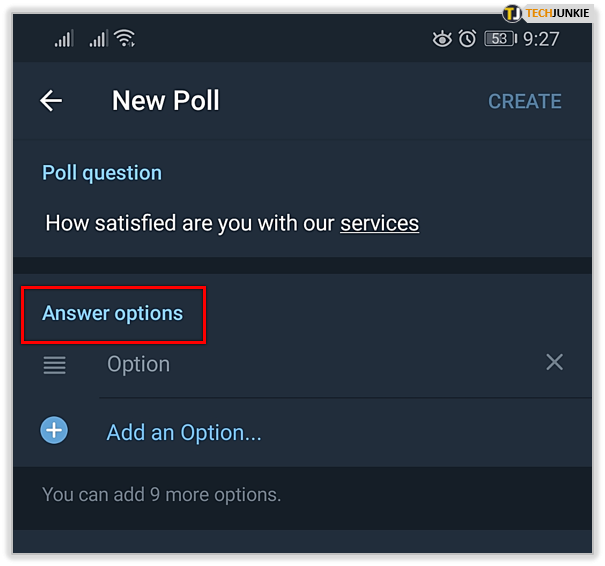Tap the underlined word "services"

[x=379, y=223]
